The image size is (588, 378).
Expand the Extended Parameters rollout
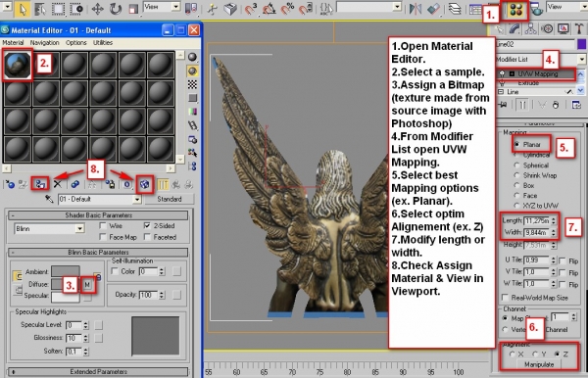[98, 371]
